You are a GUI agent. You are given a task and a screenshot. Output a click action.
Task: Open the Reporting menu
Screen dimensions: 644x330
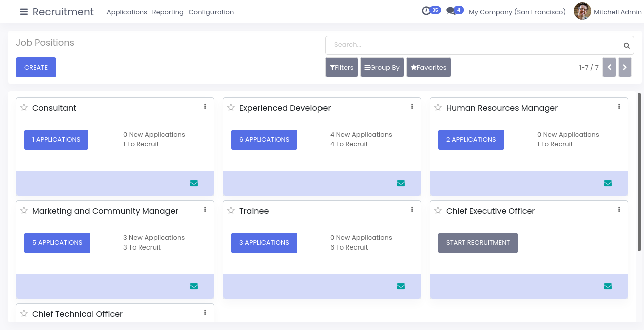point(168,12)
